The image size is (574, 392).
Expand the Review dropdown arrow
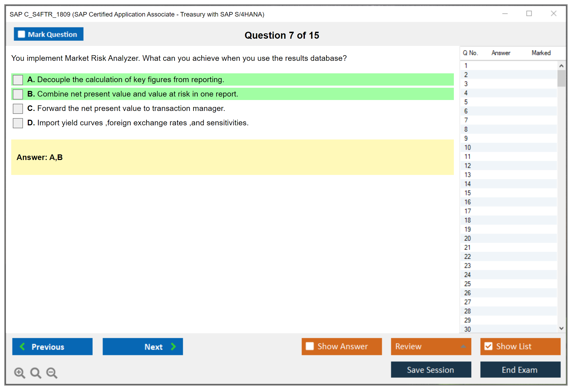463,346
